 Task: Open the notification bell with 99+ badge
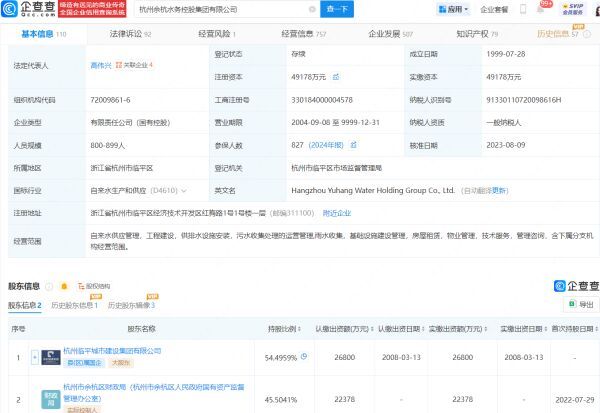[x=541, y=9]
